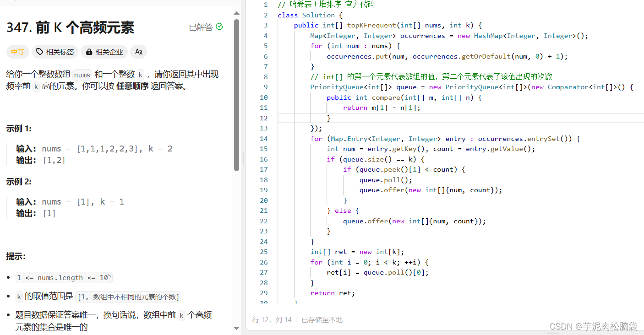Click the return ret; line
This screenshot has height=335, width=644.
[x=333, y=293]
